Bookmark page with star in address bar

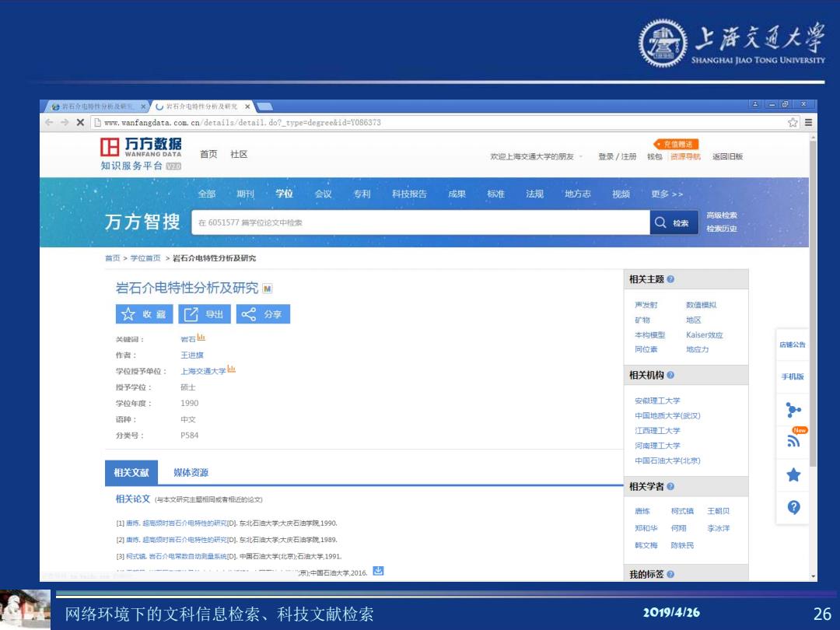coord(793,123)
